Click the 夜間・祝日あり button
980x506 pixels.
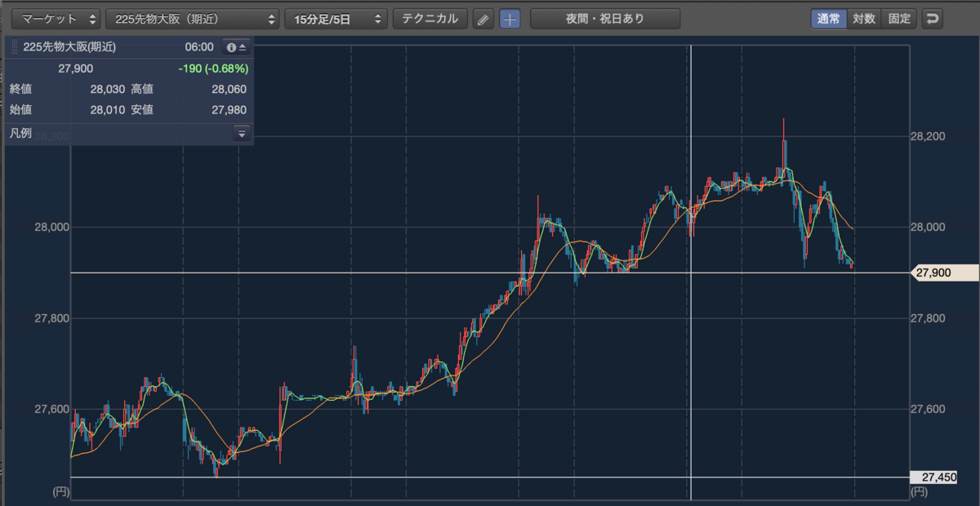pyautogui.click(x=605, y=19)
